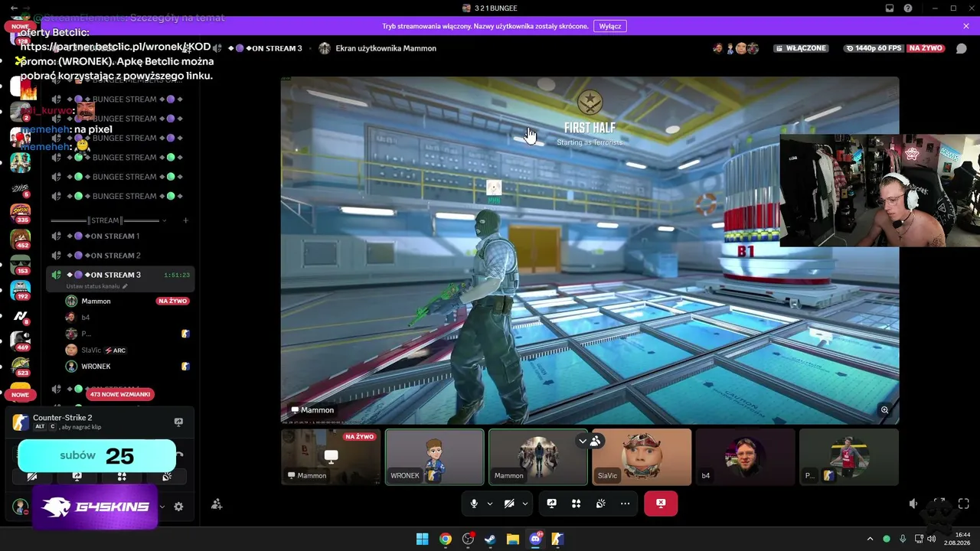Screen dimensions: 980x551
Task: Open camera options dropdown arrow
Action: (x=524, y=504)
